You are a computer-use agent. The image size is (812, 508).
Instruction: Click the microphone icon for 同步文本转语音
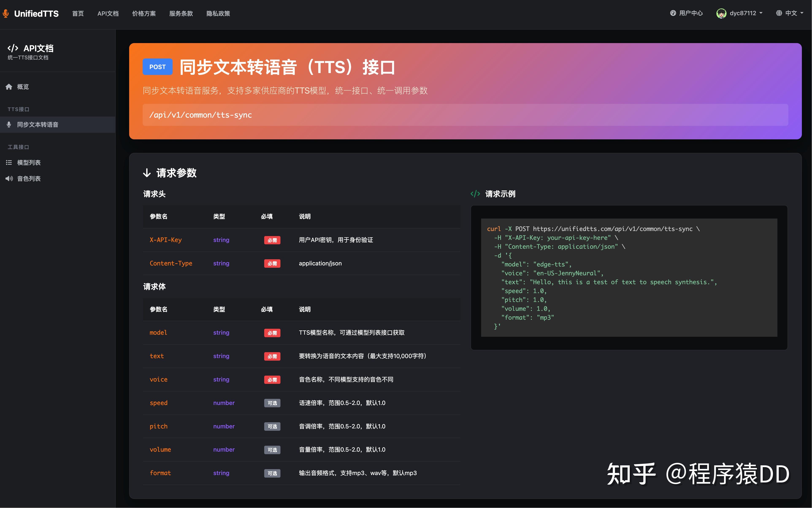[9, 125]
